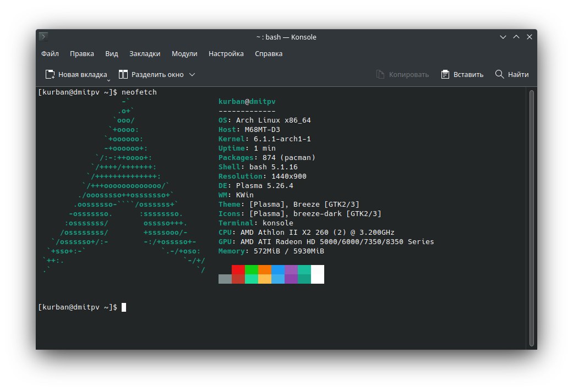Screen dimensions: 573x392
Task: Click the Host: M68MT-D3 line
Action: pos(249,130)
